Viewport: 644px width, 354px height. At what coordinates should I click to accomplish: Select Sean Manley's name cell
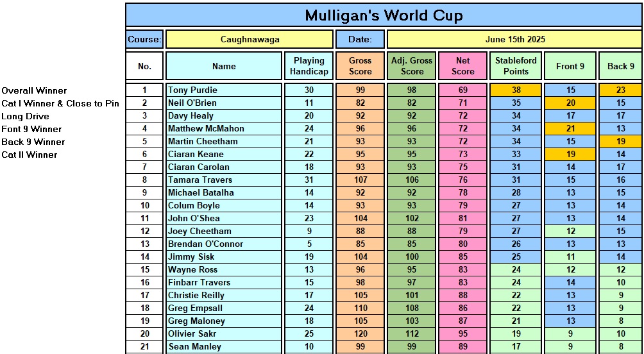pos(224,347)
